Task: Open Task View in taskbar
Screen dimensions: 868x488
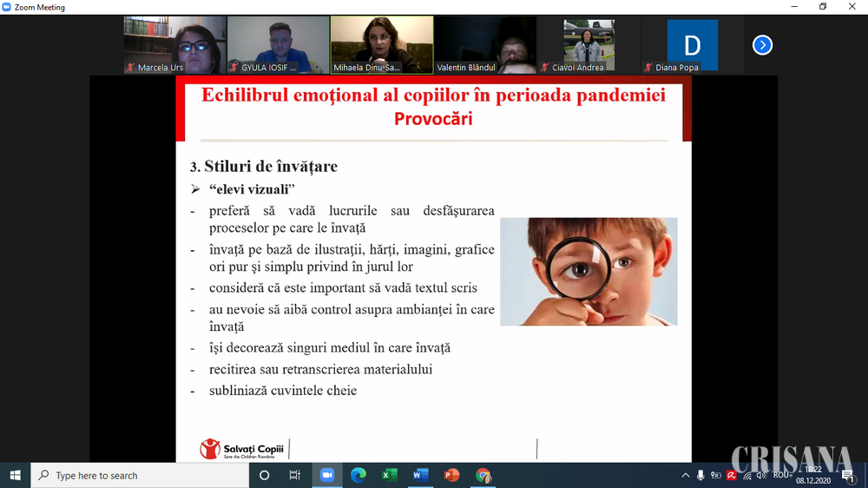Action: (x=295, y=475)
